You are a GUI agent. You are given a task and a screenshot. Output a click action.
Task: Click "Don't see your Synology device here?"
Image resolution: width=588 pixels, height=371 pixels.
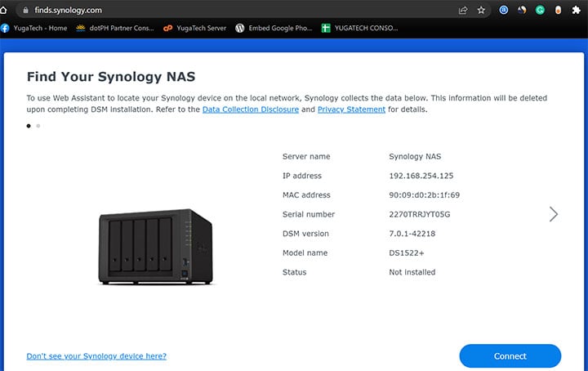pos(96,356)
